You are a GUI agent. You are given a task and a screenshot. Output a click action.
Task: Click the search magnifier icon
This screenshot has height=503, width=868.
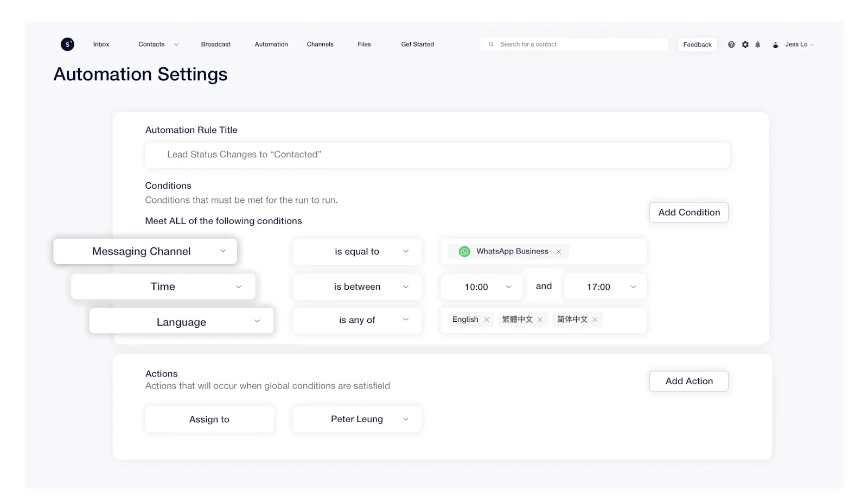[x=491, y=44]
